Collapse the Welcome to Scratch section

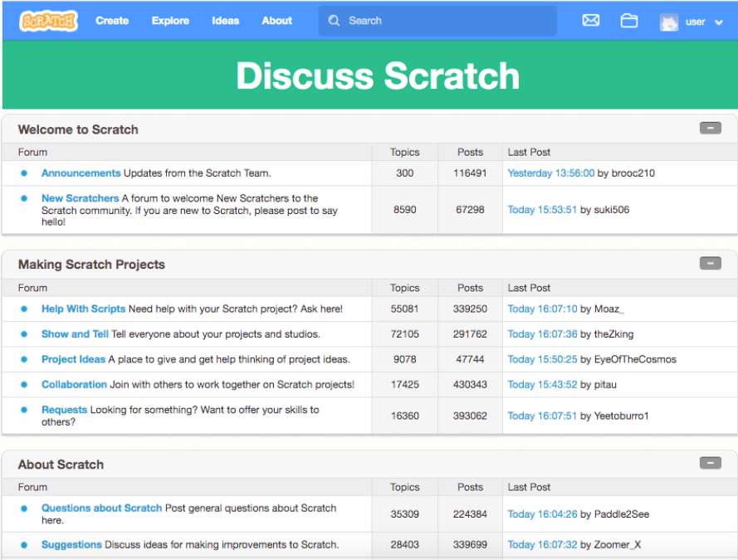pyautogui.click(x=710, y=128)
